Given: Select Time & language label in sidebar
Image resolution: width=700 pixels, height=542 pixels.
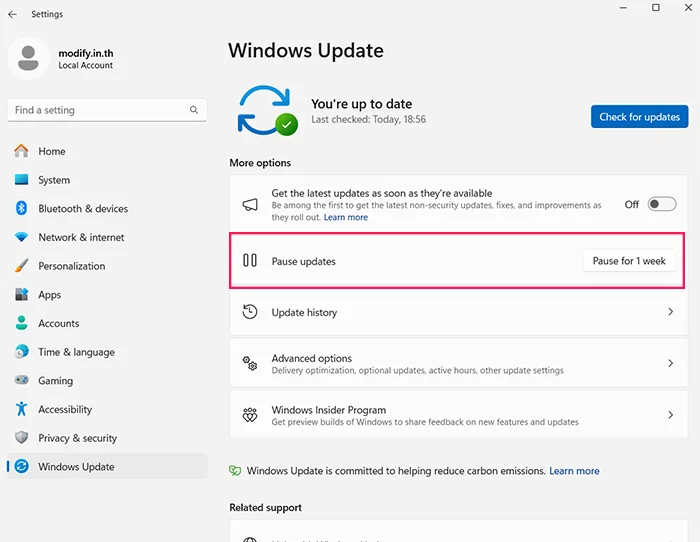Looking at the screenshot, I should (x=76, y=352).
